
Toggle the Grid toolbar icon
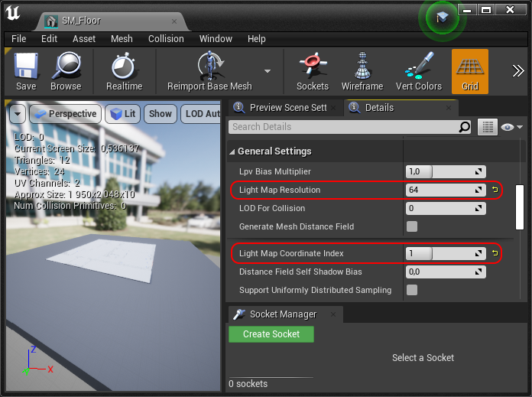tap(469, 67)
